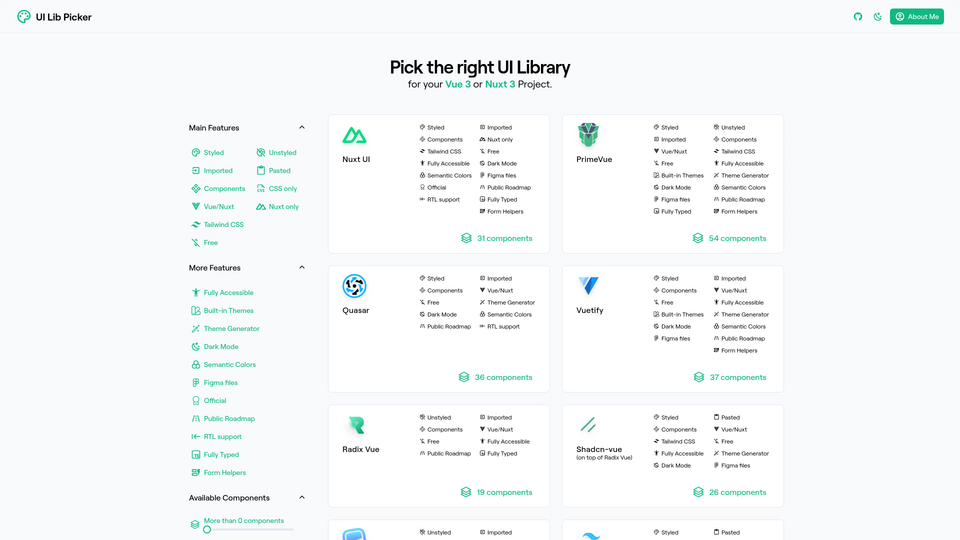Open the GitHub repository icon
Screen dimensions: 960x540
click(858, 17)
